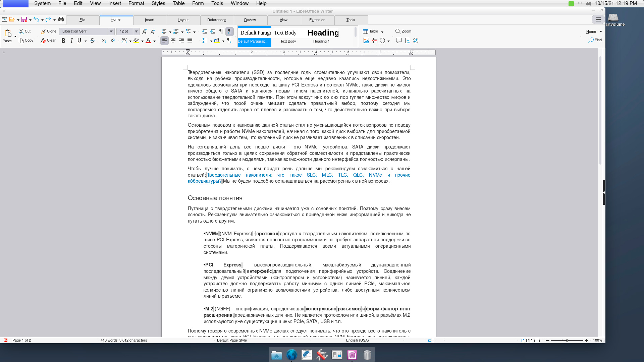Toggle bold formatting
Image resolution: width=644 pixels, height=362 pixels.
tap(63, 41)
